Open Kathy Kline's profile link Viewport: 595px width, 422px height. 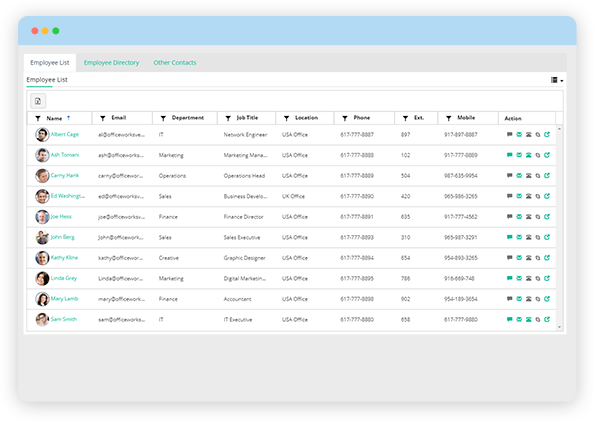(x=64, y=257)
